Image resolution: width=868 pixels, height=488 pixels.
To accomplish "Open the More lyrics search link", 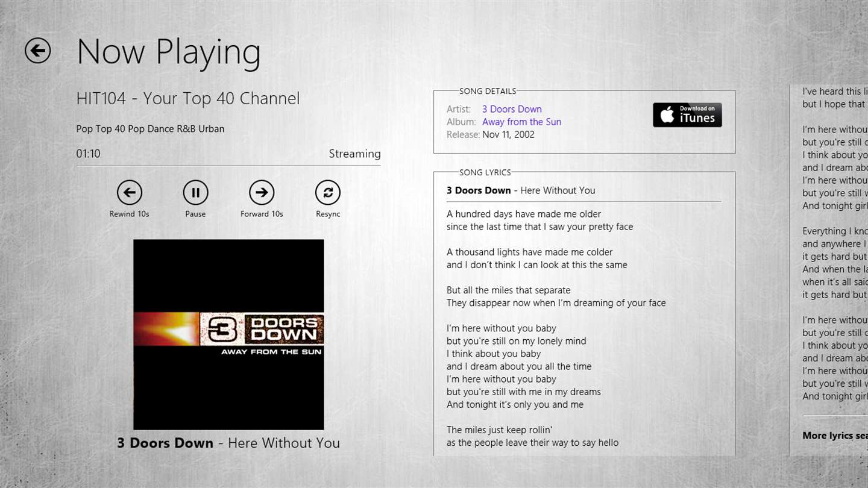I will click(x=835, y=436).
